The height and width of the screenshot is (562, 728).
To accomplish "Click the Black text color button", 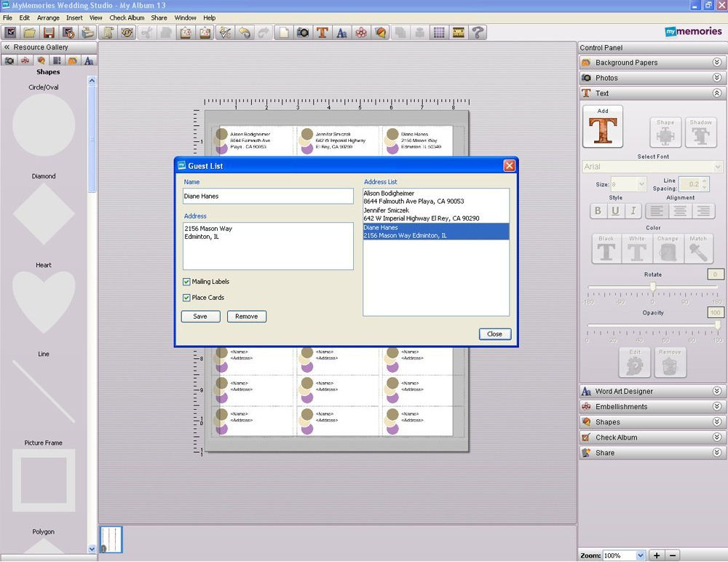I will [x=606, y=249].
